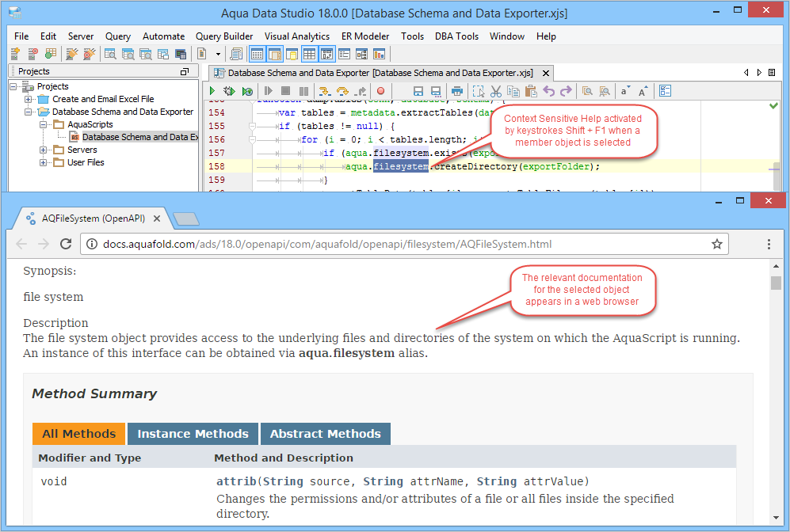Toggle the yellow database cylinder view toolbar button
Screen dimensions: 790x532
point(292,54)
